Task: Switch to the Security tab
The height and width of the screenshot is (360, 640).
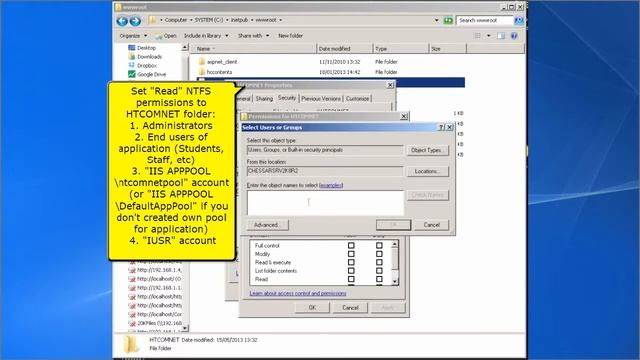Action: coord(287,98)
